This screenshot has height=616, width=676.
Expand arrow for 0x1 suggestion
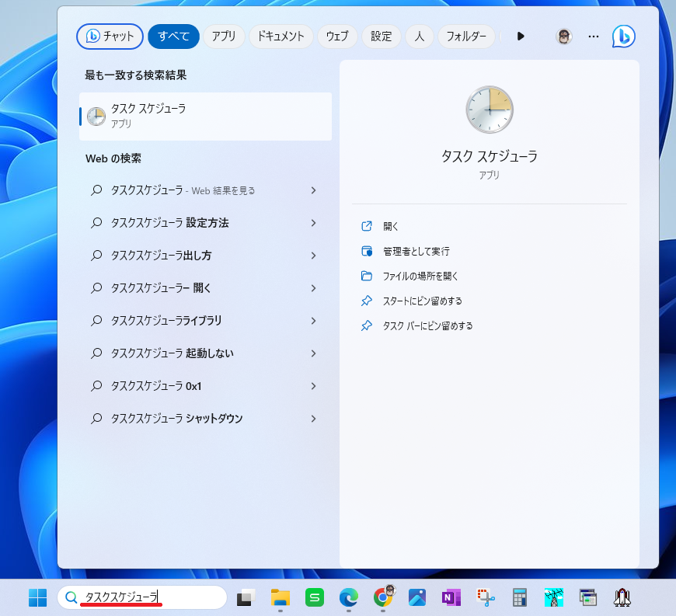click(x=313, y=386)
